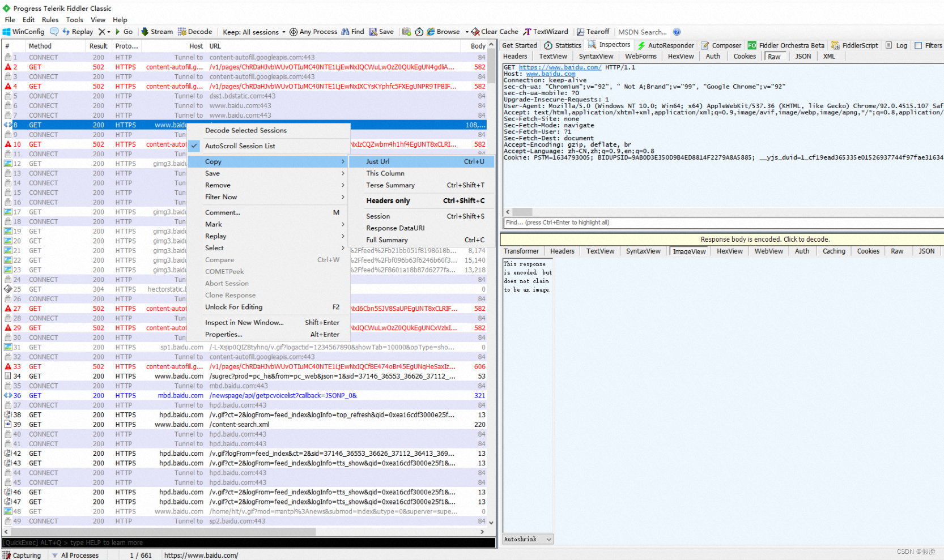This screenshot has height=560, width=944.
Task: Sort sessions by the Result column header
Action: click(x=98, y=46)
